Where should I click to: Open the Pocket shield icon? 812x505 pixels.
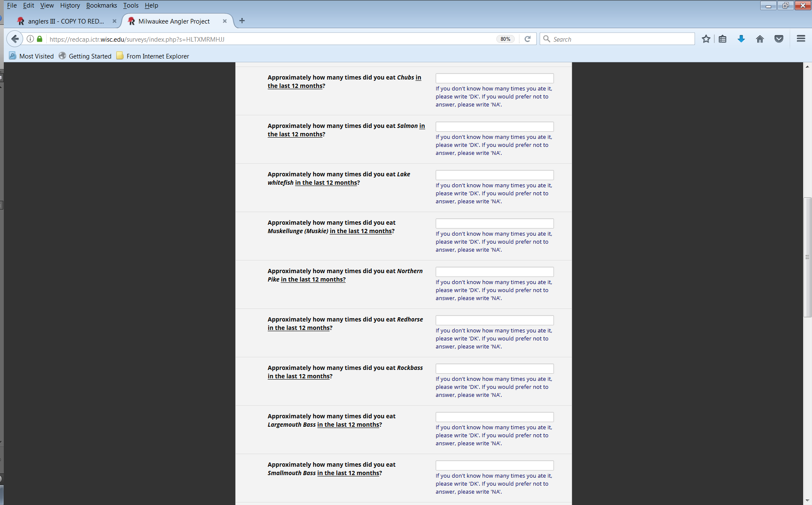pos(779,39)
